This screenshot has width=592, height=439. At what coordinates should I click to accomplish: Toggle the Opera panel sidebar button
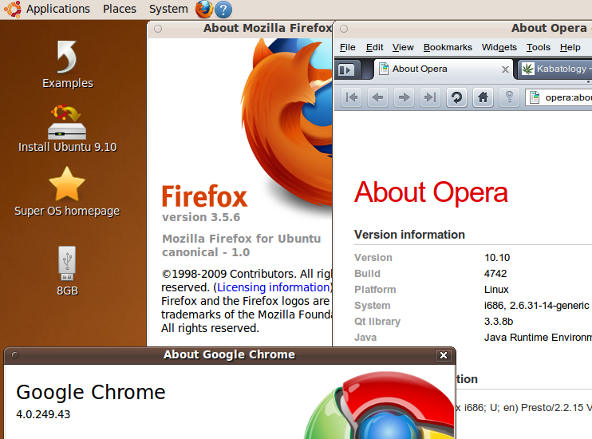click(346, 70)
